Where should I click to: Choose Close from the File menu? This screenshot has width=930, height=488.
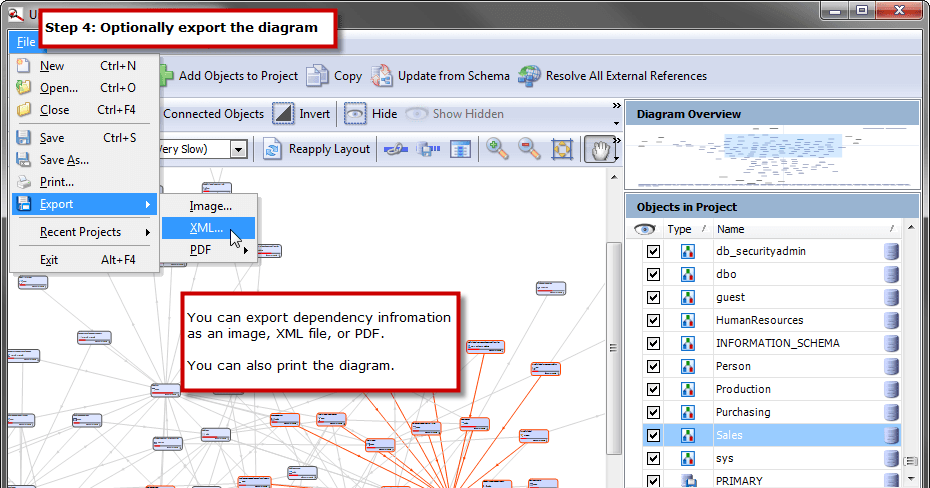pos(84,110)
